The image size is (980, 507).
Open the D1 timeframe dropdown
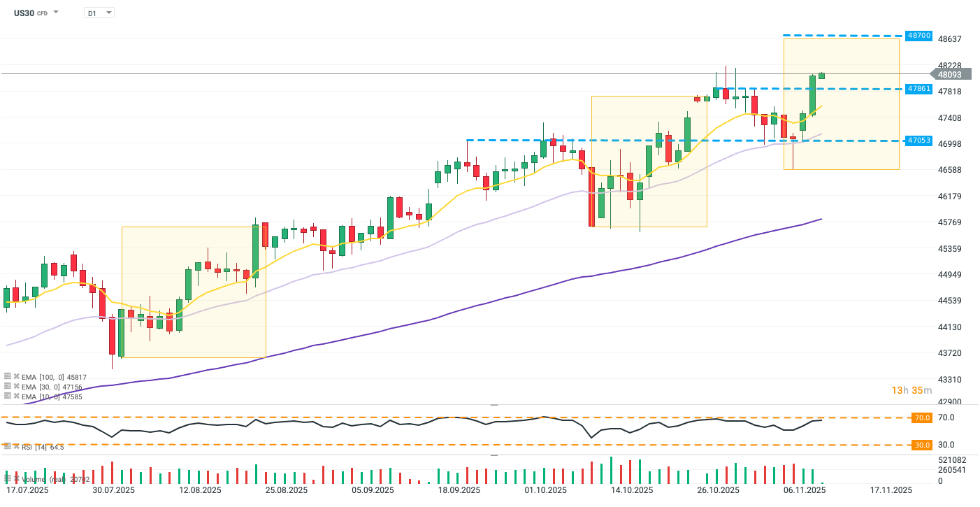[x=99, y=13]
